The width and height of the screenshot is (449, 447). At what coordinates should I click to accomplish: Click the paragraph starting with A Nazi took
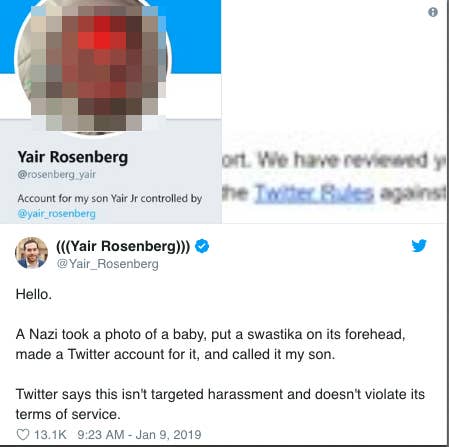click(210, 344)
